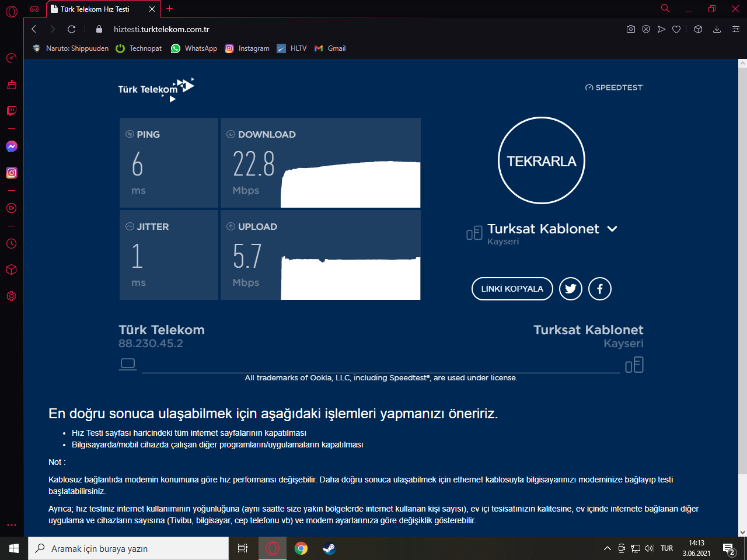
Task: Open the downloads panel
Action: [717, 29]
